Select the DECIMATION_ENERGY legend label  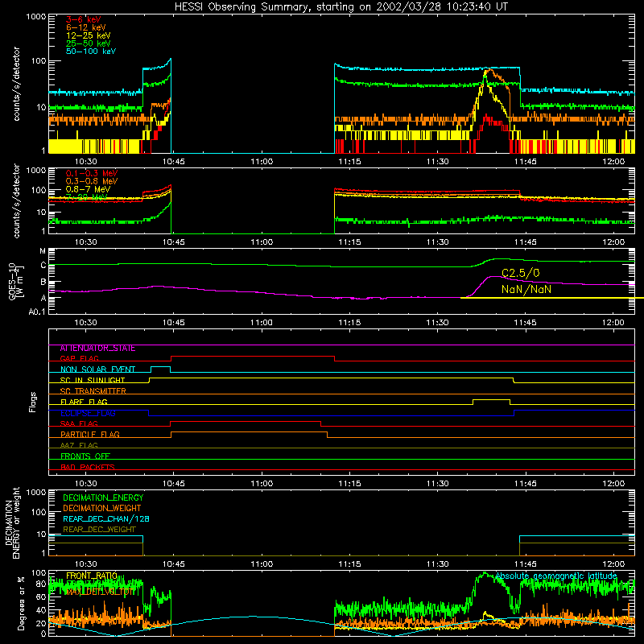tap(103, 497)
